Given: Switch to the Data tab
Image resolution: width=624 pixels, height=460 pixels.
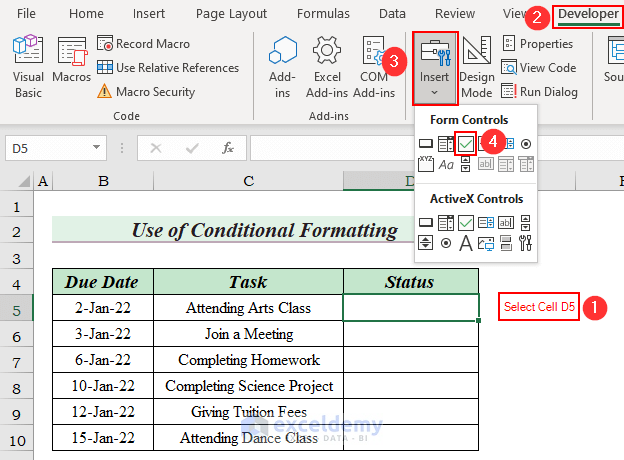Looking at the screenshot, I should [392, 14].
